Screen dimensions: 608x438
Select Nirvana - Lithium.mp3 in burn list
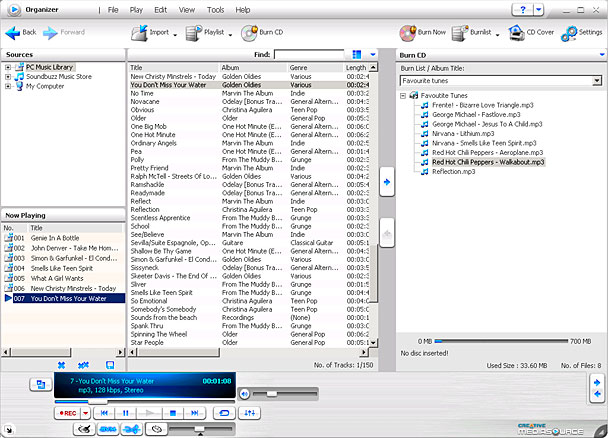pos(463,134)
